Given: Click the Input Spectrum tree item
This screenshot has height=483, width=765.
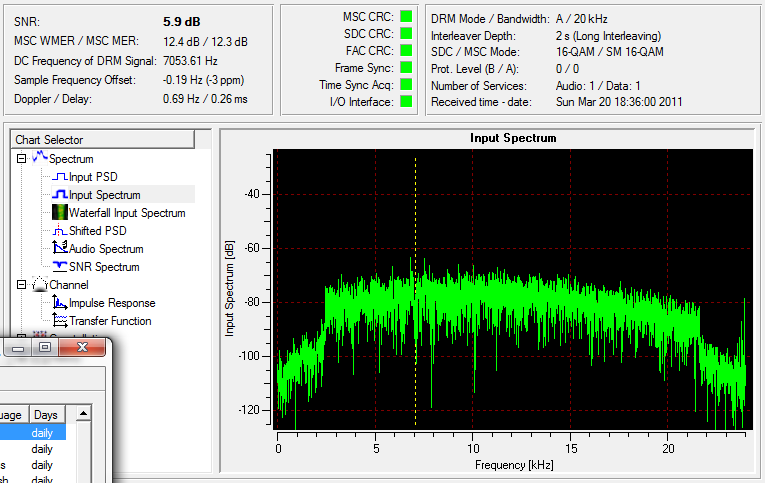Looking at the screenshot, I should click(x=104, y=195).
